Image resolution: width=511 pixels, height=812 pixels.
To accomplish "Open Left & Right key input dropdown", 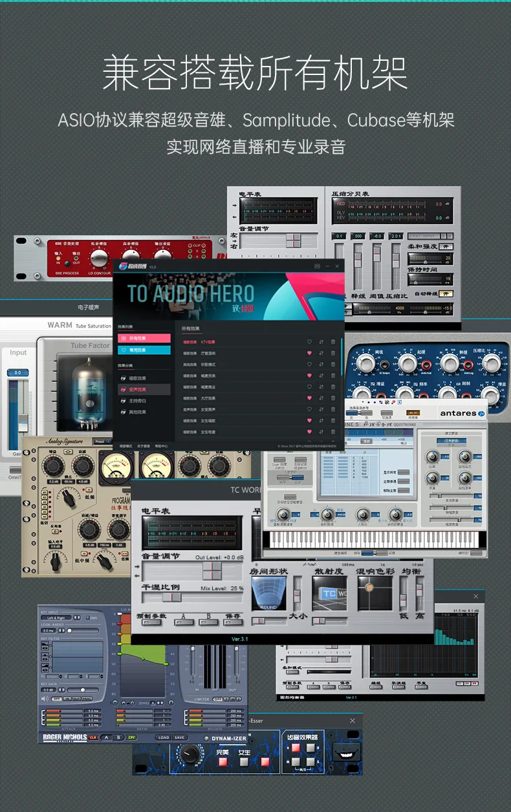I will (x=56, y=617).
